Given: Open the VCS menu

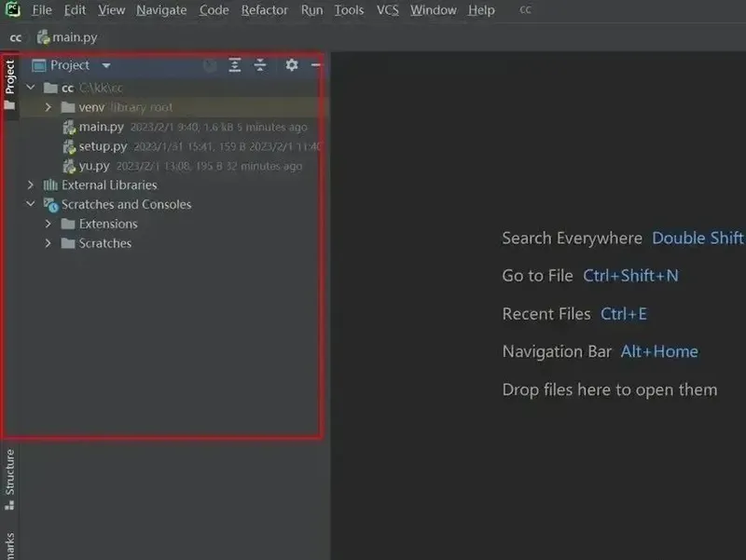Looking at the screenshot, I should click(387, 10).
